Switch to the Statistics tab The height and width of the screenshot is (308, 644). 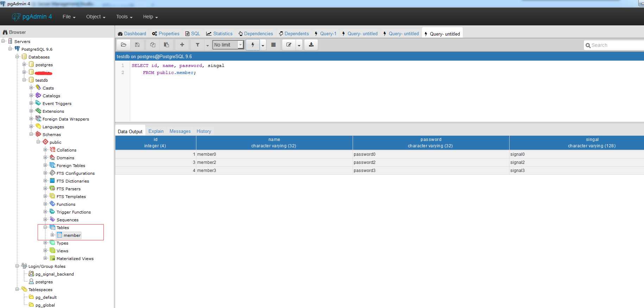pos(219,33)
